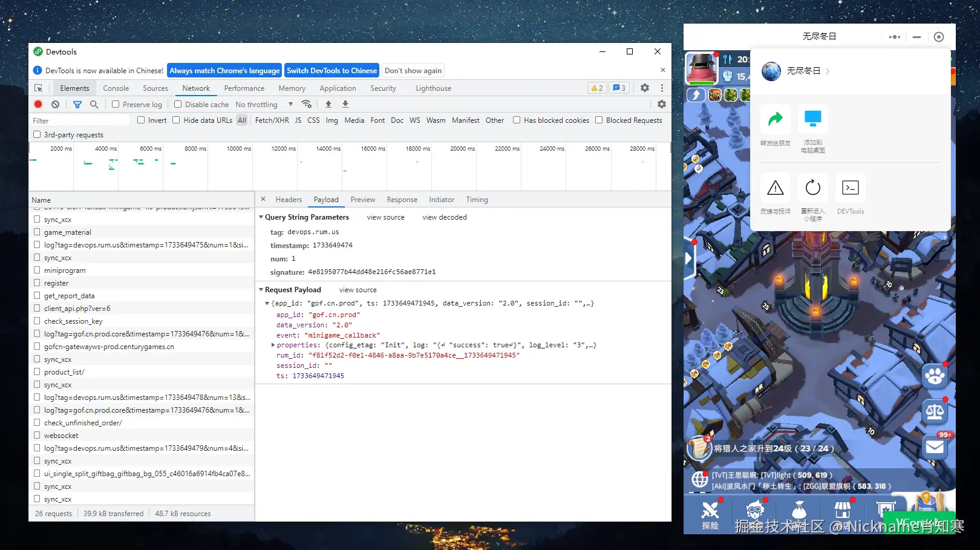
Task: Click the re-enter mini program reload icon
Action: point(813,188)
